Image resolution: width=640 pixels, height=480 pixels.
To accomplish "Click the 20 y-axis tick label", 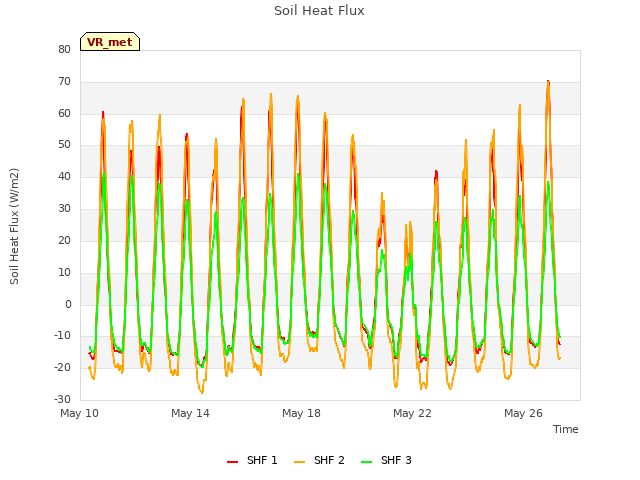I will (64, 240).
